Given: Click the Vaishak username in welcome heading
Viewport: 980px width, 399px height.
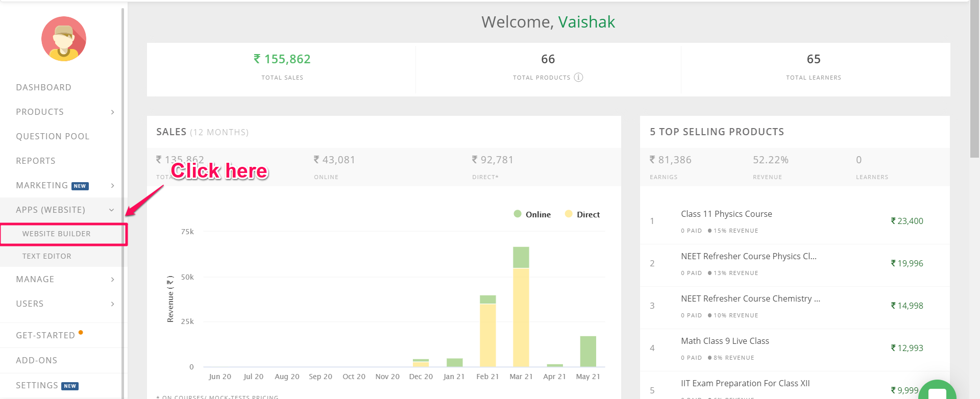Looking at the screenshot, I should tap(586, 22).
